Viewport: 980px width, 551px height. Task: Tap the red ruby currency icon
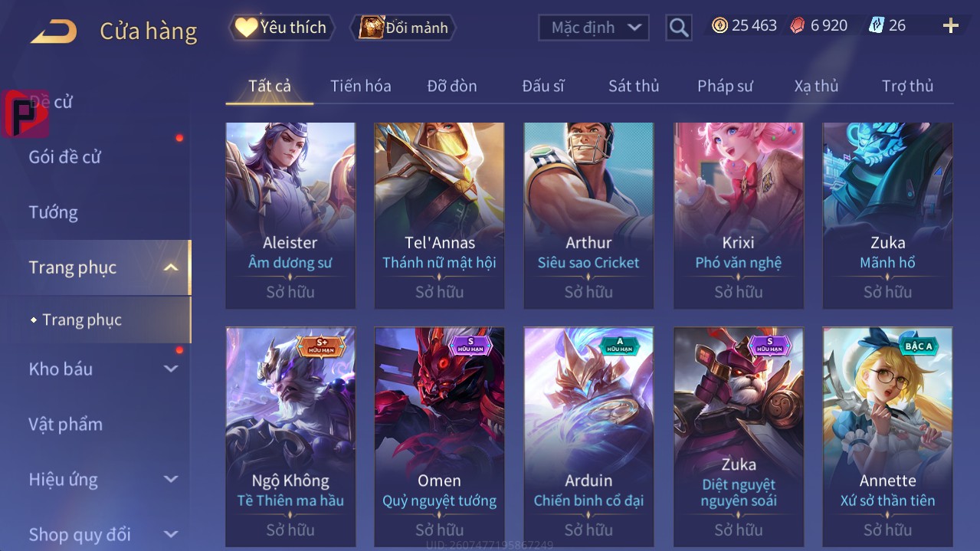pyautogui.click(x=798, y=25)
